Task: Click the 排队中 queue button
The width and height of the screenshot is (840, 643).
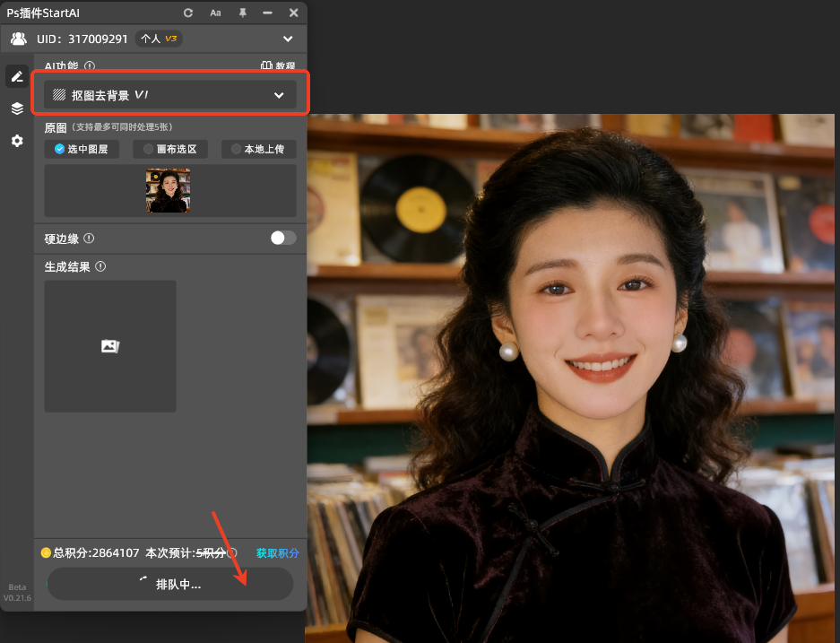Action: (x=169, y=584)
